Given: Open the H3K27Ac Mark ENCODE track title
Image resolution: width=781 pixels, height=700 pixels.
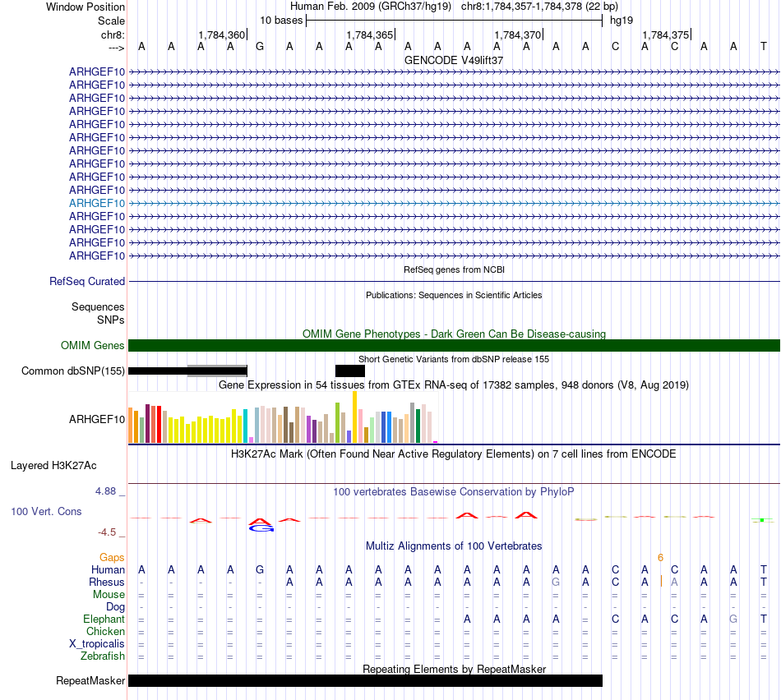Looking at the screenshot, I should 454,454.
